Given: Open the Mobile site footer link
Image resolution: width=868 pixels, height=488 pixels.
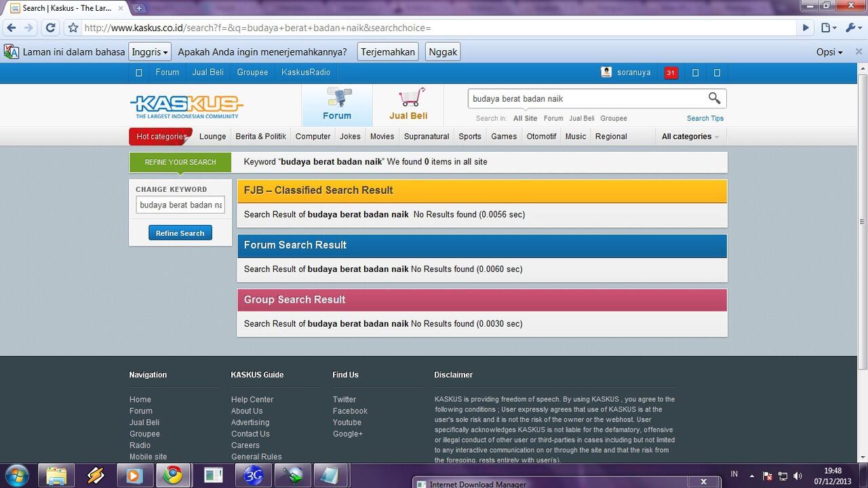Looking at the screenshot, I should click(x=148, y=457).
